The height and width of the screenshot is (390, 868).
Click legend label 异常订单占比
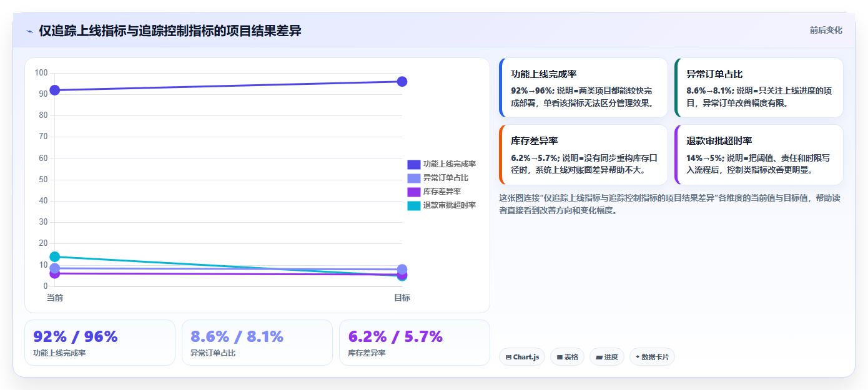point(446,178)
